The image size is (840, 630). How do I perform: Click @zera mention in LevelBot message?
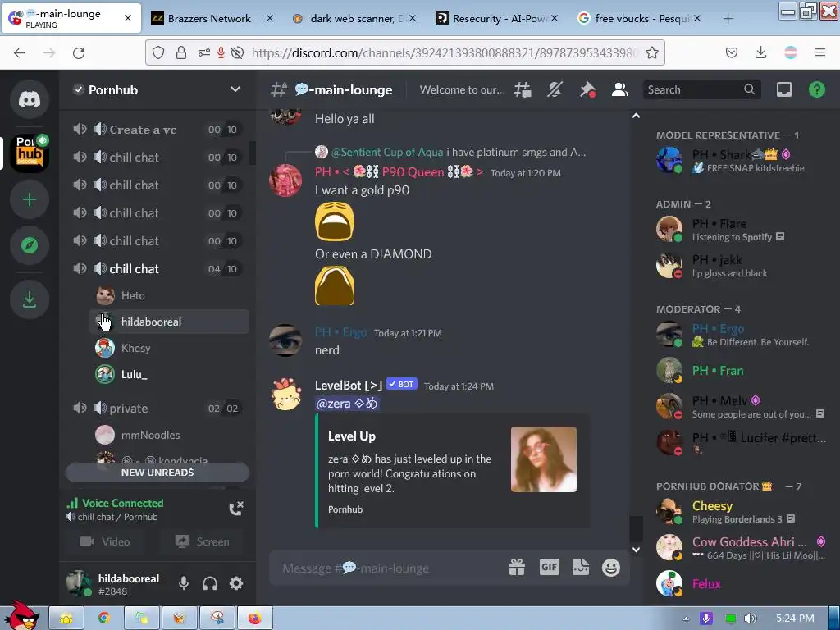tap(347, 404)
